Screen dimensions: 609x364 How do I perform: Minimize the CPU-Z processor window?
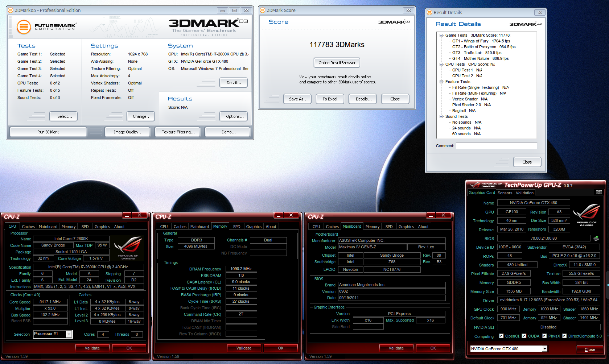coord(127,215)
